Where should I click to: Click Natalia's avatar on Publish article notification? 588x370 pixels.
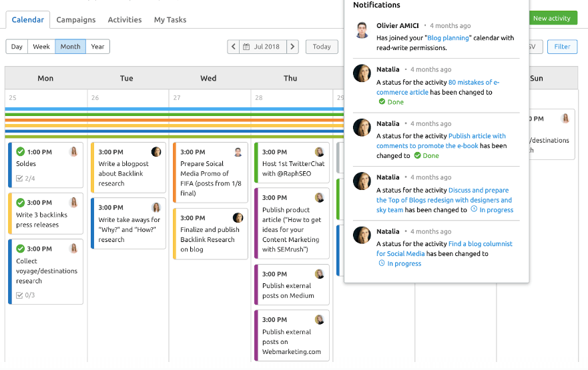click(362, 127)
